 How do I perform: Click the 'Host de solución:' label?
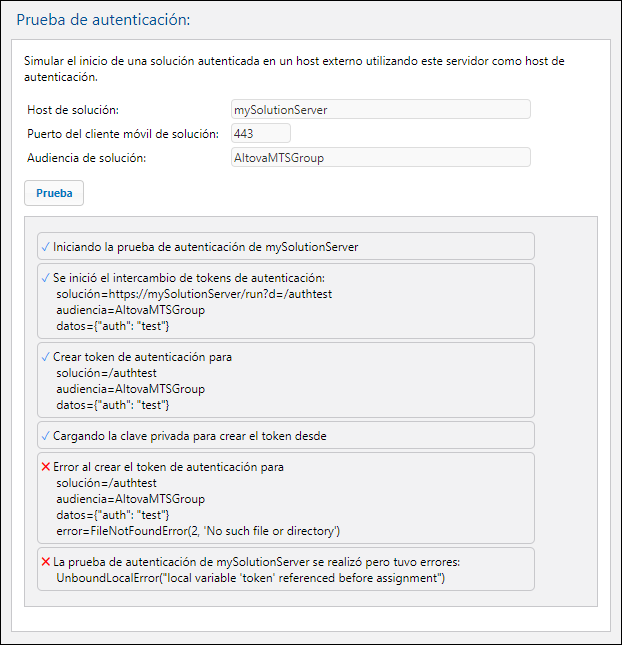tap(75, 109)
